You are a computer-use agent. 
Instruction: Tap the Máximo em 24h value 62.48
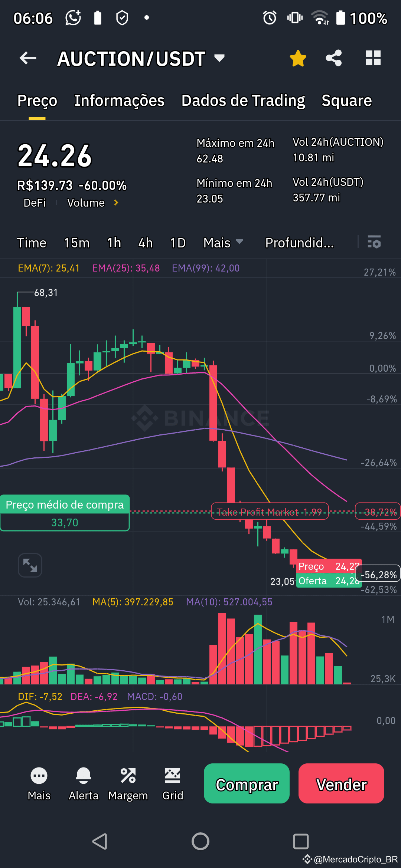click(210, 159)
